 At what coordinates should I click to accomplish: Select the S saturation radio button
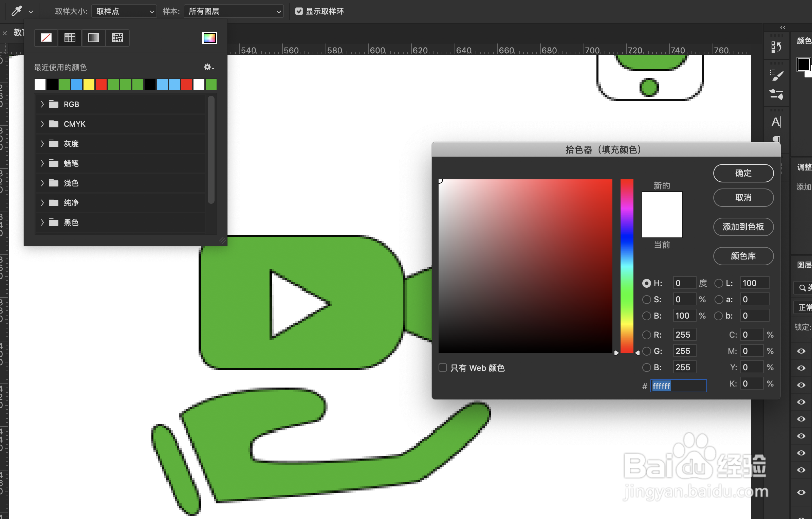coord(647,299)
